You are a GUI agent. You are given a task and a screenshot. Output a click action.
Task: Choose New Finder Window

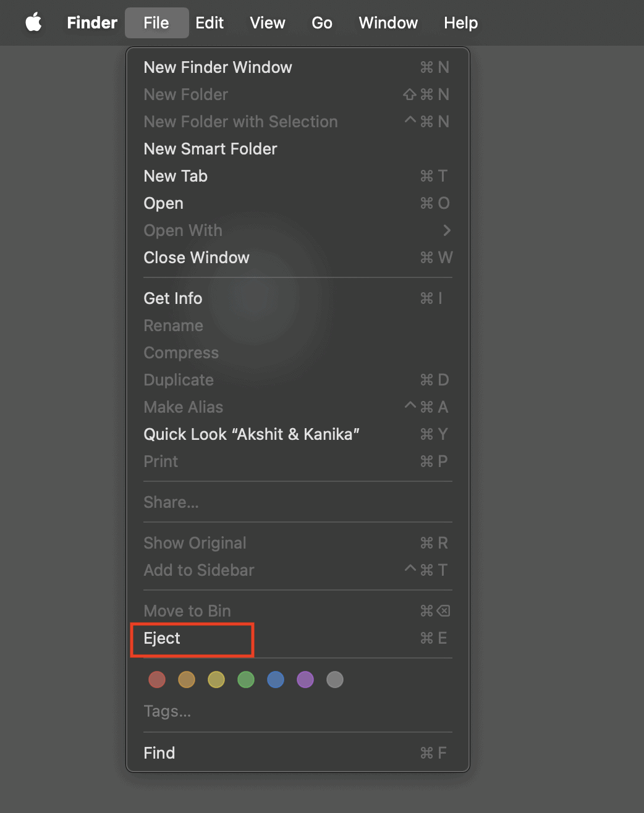(x=218, y=67)
